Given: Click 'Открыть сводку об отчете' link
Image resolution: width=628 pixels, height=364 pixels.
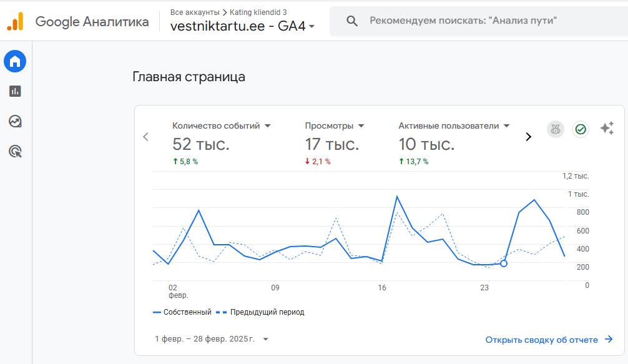Looking at the screenshot, I should (549, 340).
